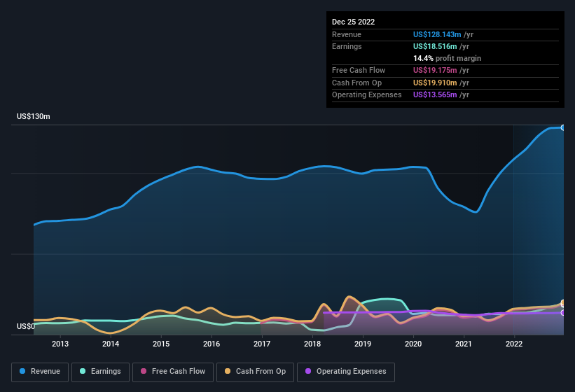Viewport: 575px width, 392px height.
Task: Toggle the Revenue series in the legend
Action: click(41, 372)
